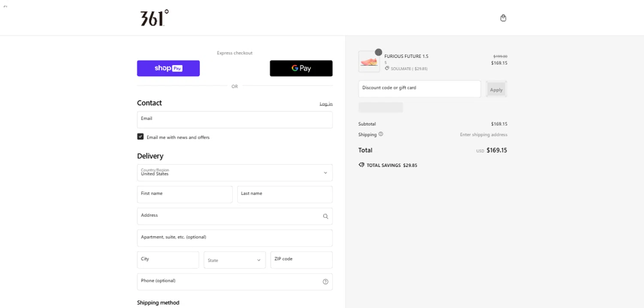Click the strikethrough $199.00 original price
The height and width of the screenshot is (308, 644).
click(500, 56)
